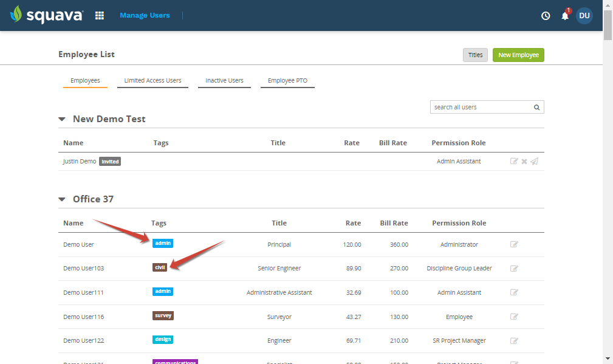
Task: Click the Office 37 Permission Role column header
Action: (459, 223)
